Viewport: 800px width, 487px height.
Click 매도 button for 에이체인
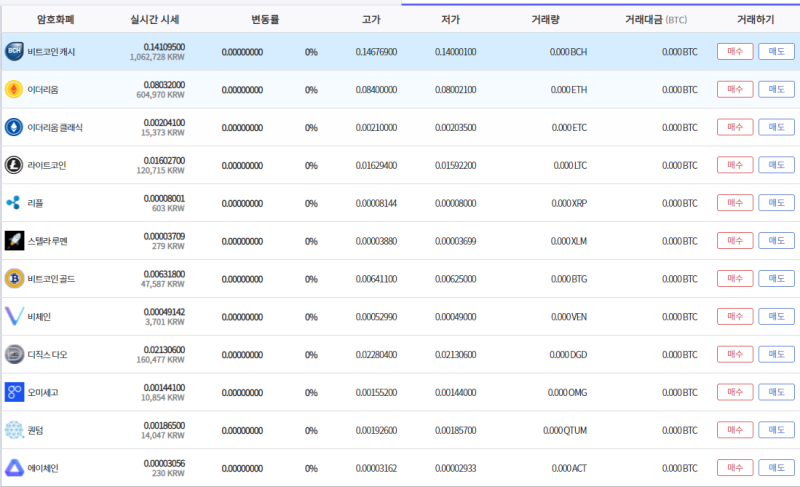tap(777, 468)
